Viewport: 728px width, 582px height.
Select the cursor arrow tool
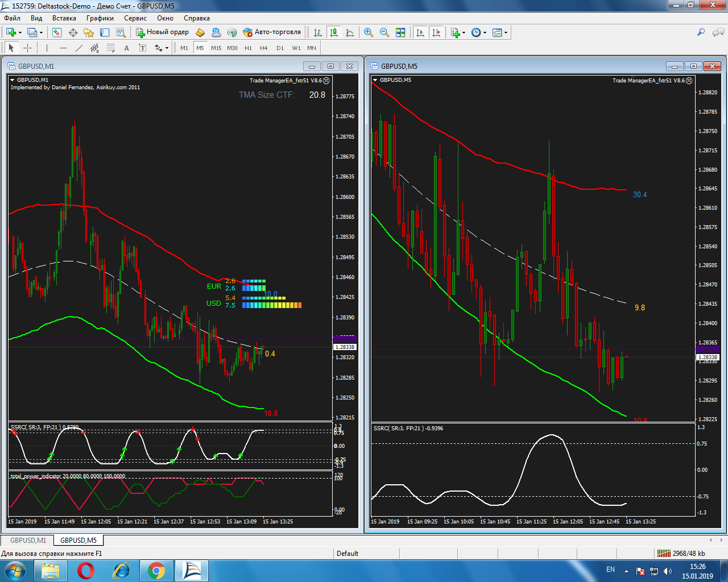pos(11,48)
